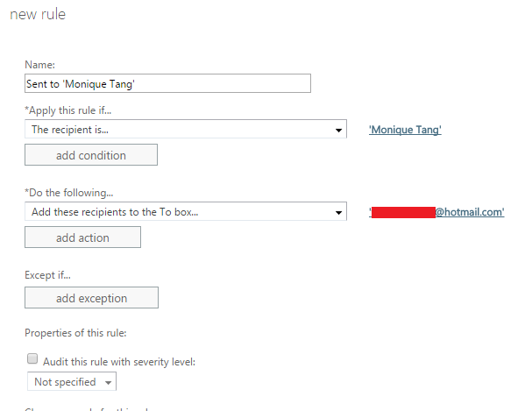Viewport: 532px width, 411px height.
Task: Open 'Add these recipients to the To box' dropdown
Action: (186, 211)
